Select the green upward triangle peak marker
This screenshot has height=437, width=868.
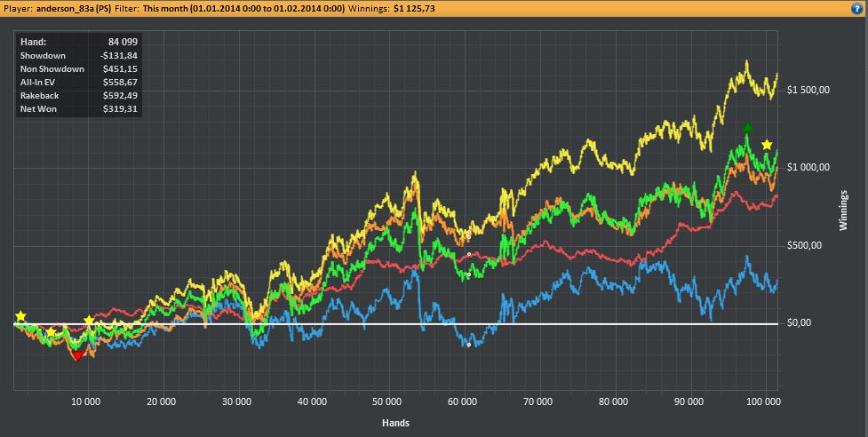click(x=748, y=127)
